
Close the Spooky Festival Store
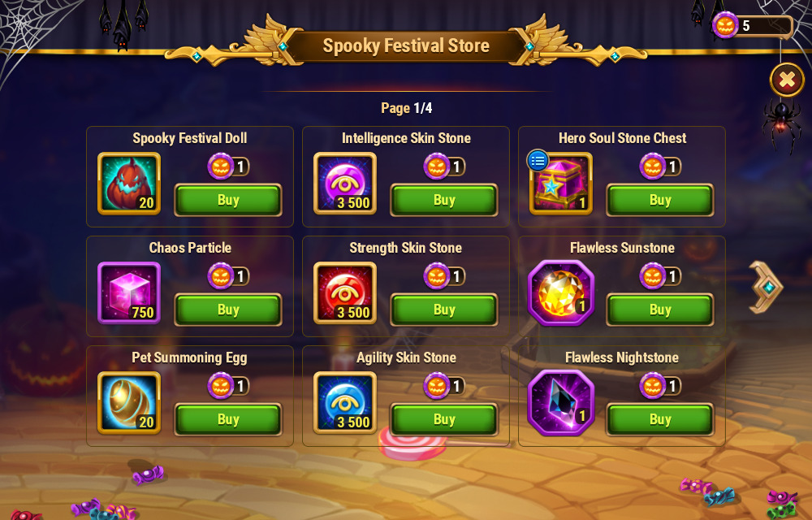coord(787,80)
